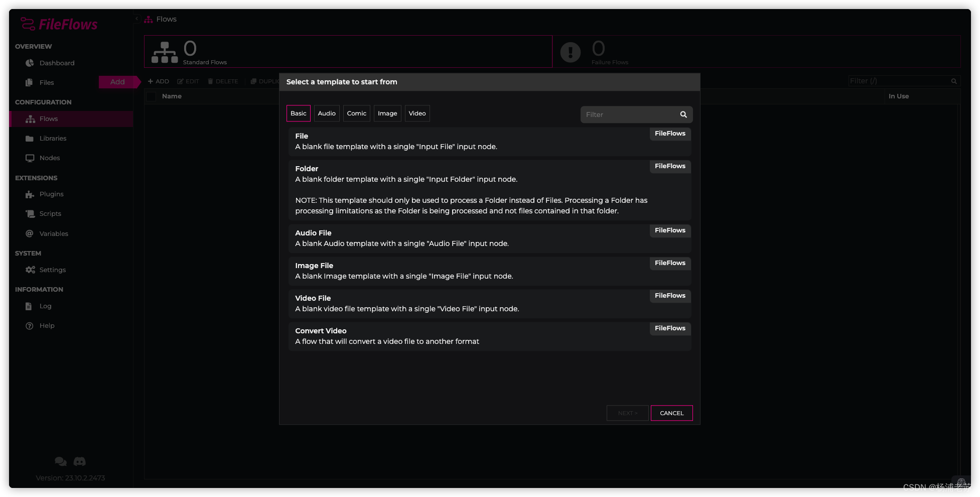Click the FileFlows logo
The image size is (980, 497).
[59, 24]
